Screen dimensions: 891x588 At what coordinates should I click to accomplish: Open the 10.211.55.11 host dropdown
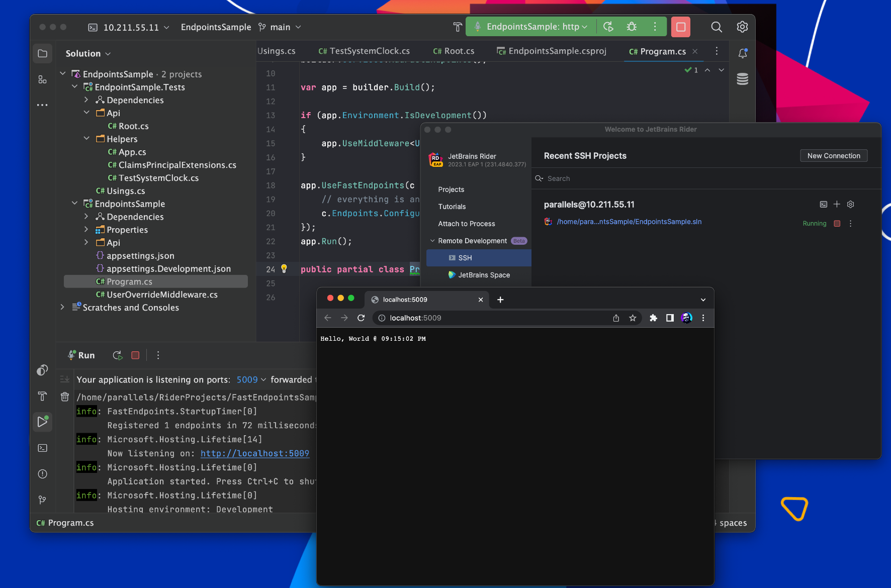129,27
